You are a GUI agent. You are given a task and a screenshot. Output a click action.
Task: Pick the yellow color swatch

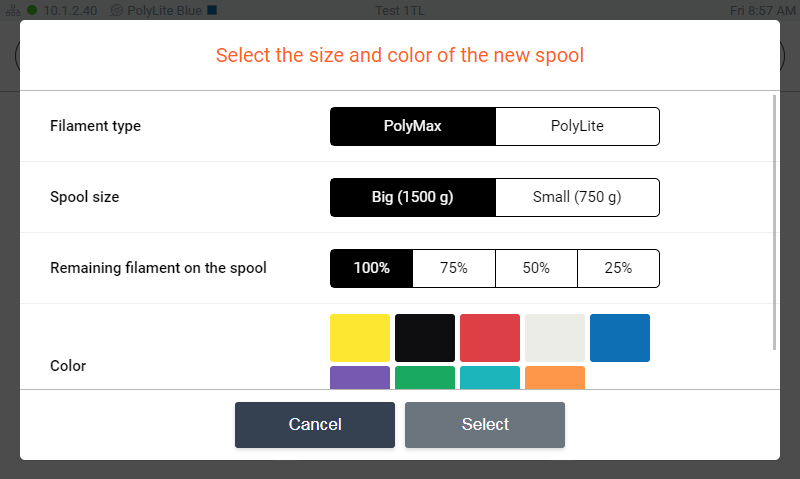coord(360,338)
